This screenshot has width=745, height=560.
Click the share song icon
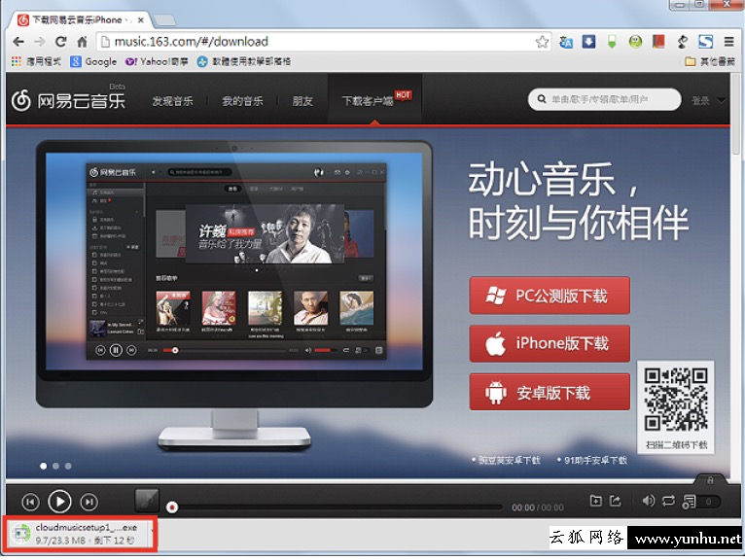[x=616, y=501]
